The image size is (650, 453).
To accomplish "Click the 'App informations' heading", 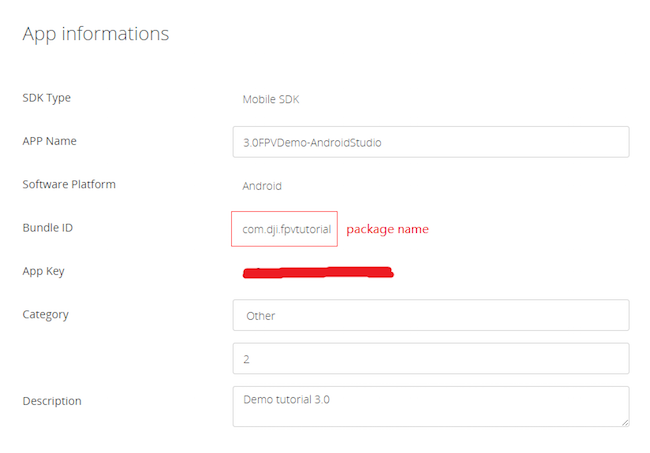I will point(96,33).
